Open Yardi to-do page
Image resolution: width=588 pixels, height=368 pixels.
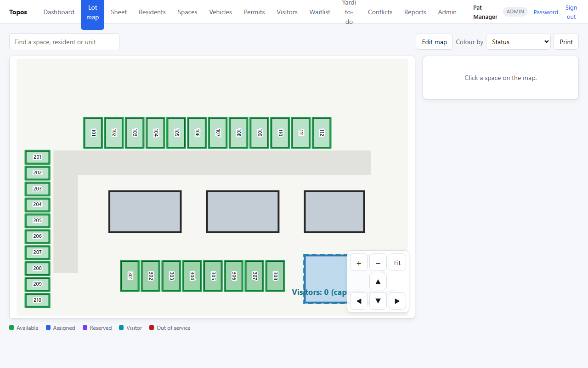tap(349, 12)
